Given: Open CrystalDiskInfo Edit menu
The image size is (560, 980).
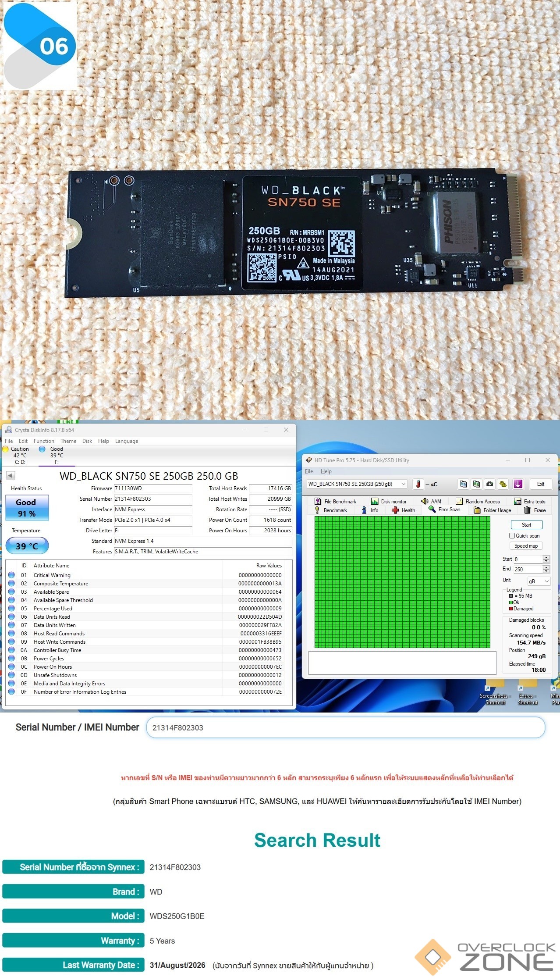Looking at the screenshot, I should pyautogui.click(x=23, y=441).
